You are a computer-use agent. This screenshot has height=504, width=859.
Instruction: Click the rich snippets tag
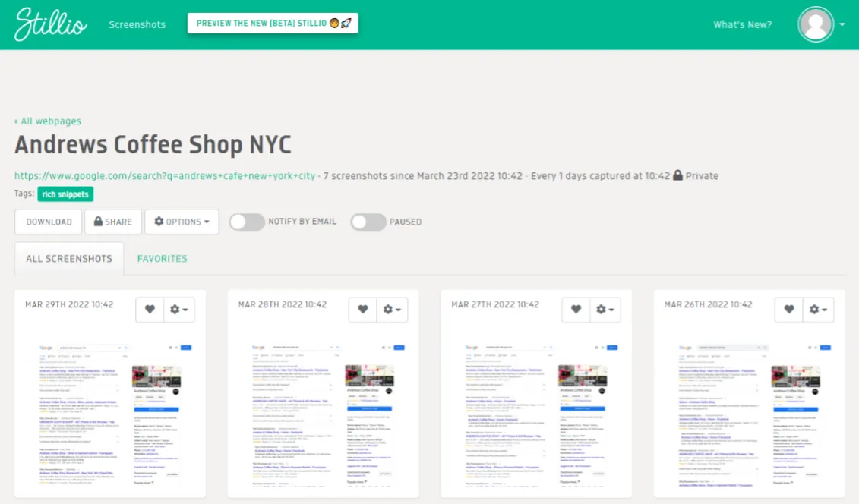click(65, 194)
